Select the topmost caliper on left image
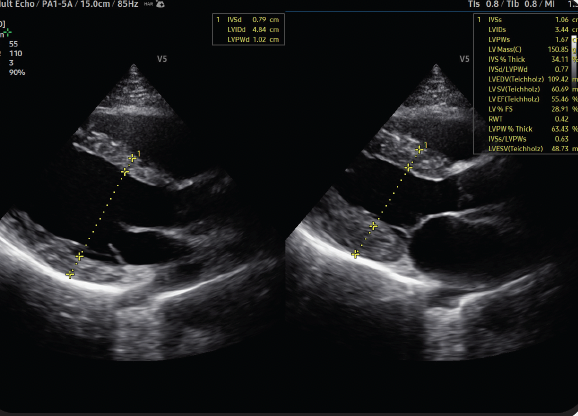The width and height of the screenshot is (578, 416). click(x=132, y=158)
